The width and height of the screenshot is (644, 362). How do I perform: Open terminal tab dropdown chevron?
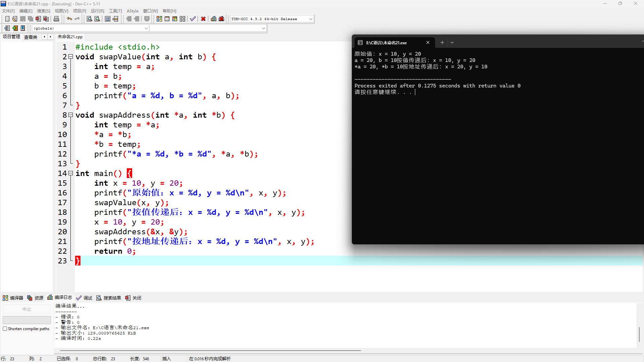(x=452, y=43)
